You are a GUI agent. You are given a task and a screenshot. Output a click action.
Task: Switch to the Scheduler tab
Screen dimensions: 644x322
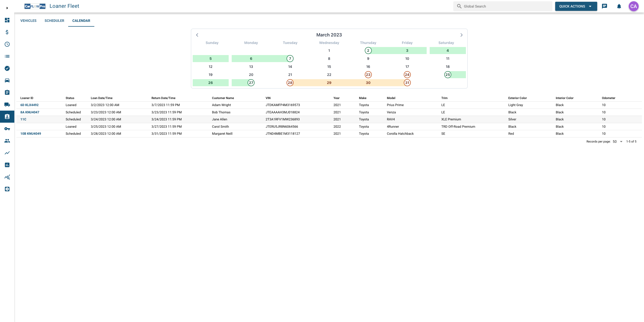54,21
